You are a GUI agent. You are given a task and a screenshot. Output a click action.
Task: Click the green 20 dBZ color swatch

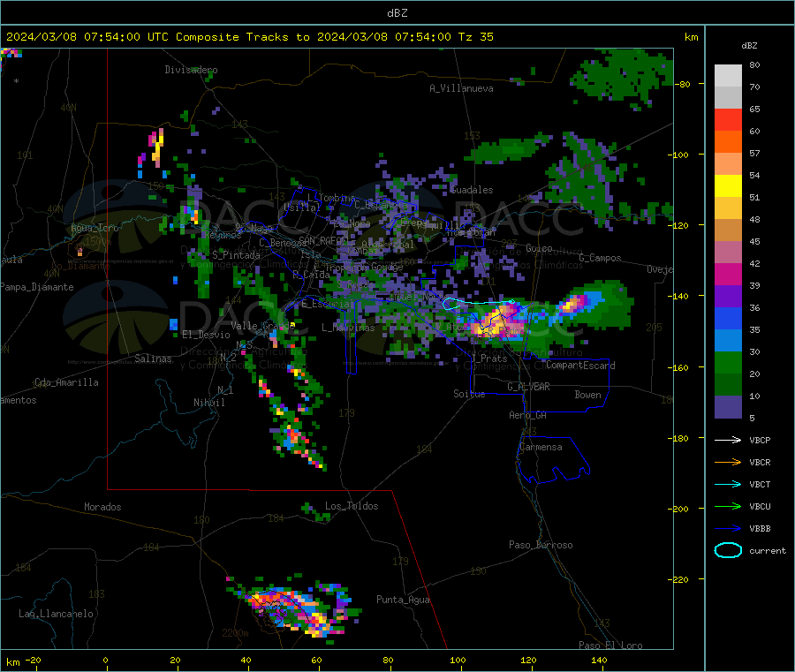(728, 362)
